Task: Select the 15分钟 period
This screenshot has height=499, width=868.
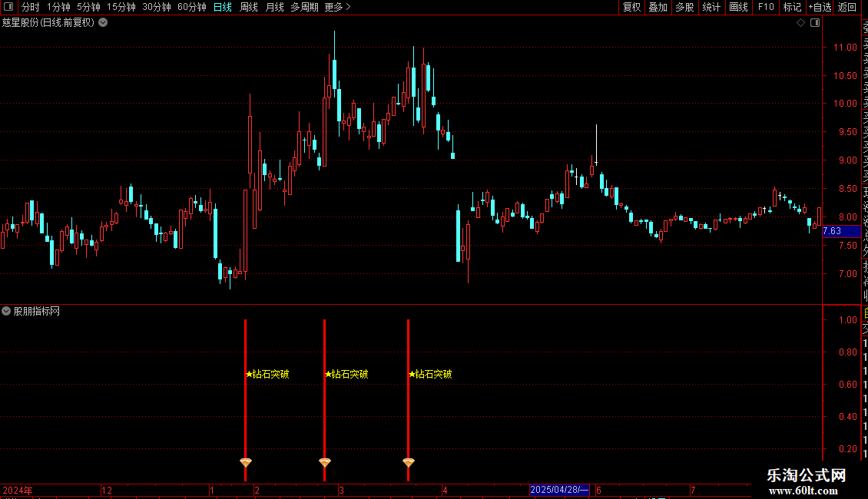Action: click(x=121, y=7)
